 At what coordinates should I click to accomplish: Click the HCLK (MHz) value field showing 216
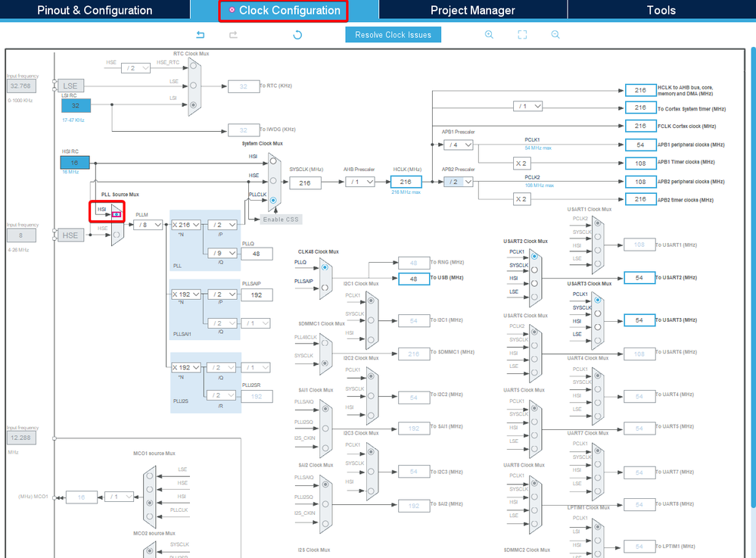(x=406, y=182)
